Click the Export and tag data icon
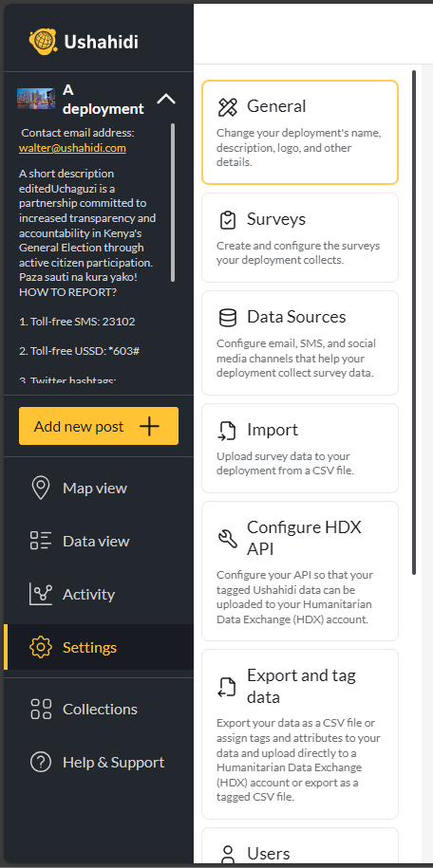Screen dimensions: 433x868 click(228, 687)
